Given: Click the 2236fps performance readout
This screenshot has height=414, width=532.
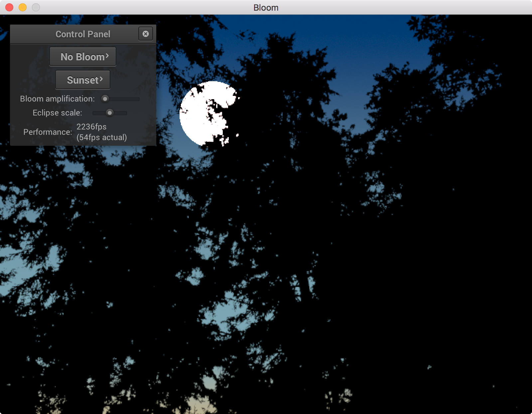Looking at the screenshot, I should pos(91,127).
